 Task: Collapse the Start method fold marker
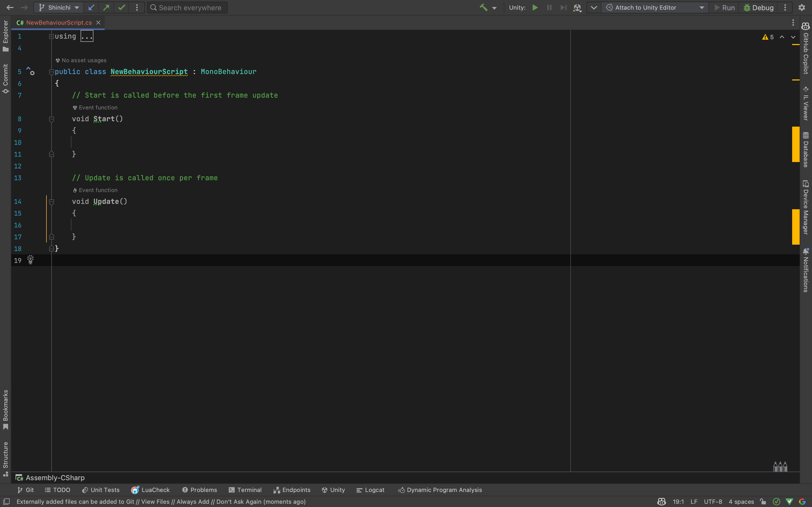[x=51, y=119]
